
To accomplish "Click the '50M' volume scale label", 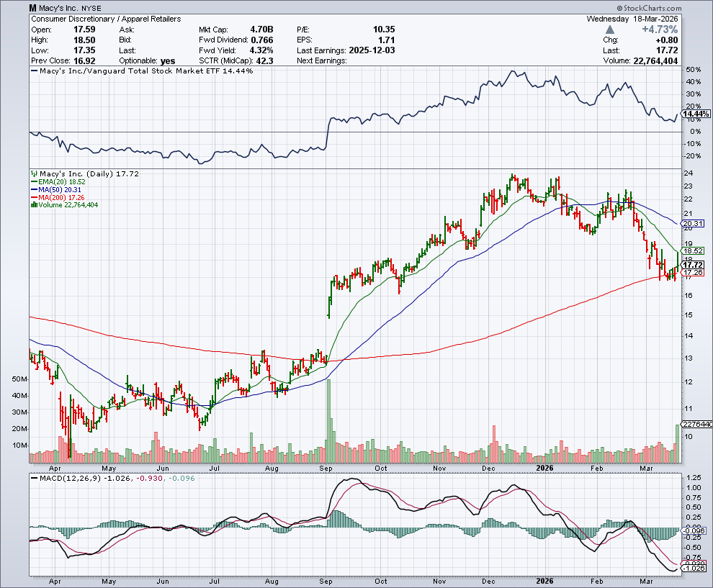I will 19,379.
